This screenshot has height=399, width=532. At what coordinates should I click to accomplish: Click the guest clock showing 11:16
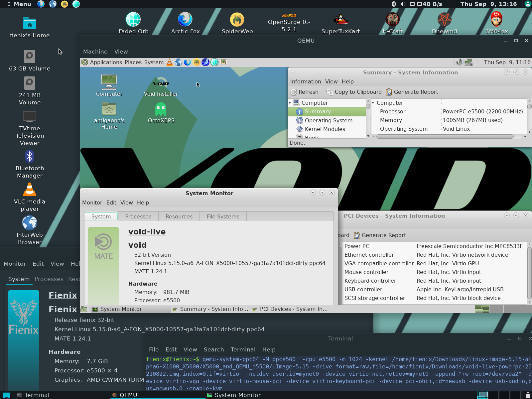(507, 62)
